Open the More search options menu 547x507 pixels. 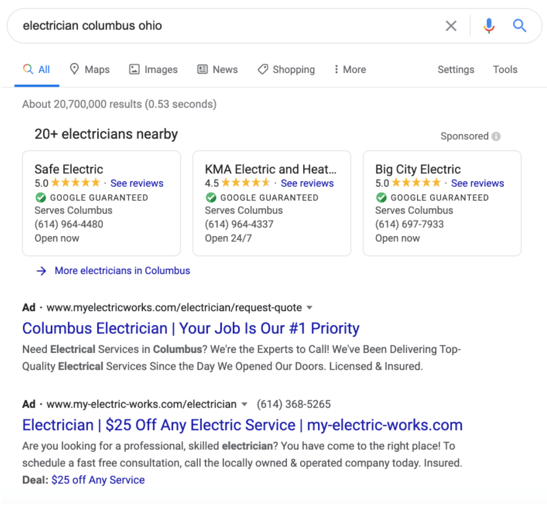(350, 69)
